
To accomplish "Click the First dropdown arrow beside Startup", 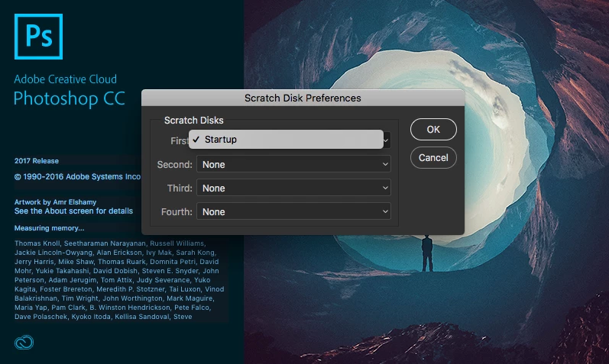I will 387,140.
